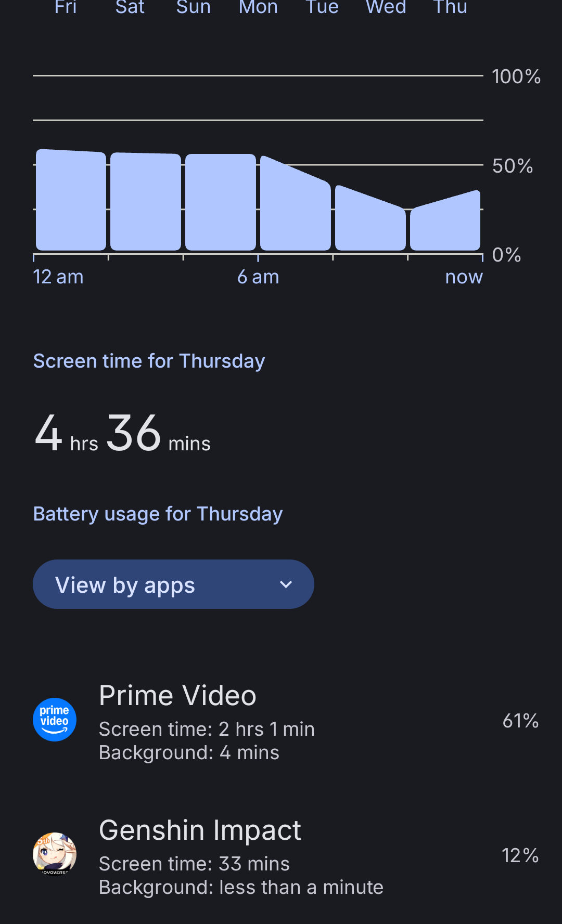Tap the Prime Video app icon
The height and width of the screenshot is (924, 562).
(x=55, y=720)
